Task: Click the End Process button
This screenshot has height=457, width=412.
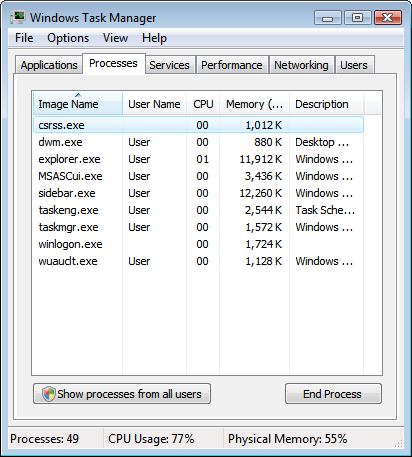Action: (333, 394)
